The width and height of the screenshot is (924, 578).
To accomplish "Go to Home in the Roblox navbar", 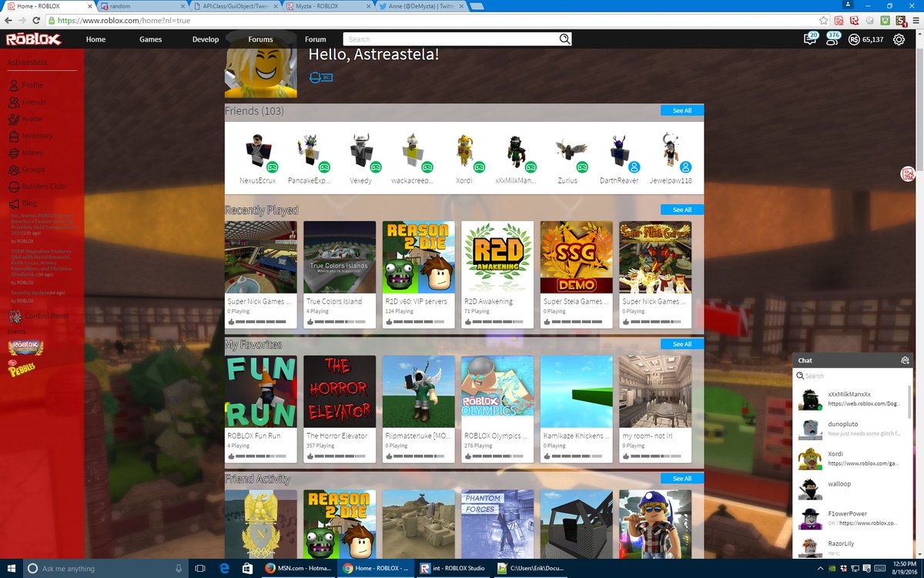I will coord(95,39).
